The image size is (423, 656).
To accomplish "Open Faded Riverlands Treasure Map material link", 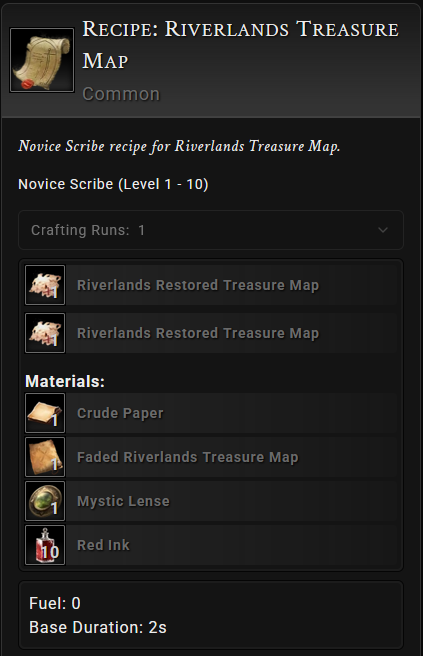I will [x=187, y=457].
